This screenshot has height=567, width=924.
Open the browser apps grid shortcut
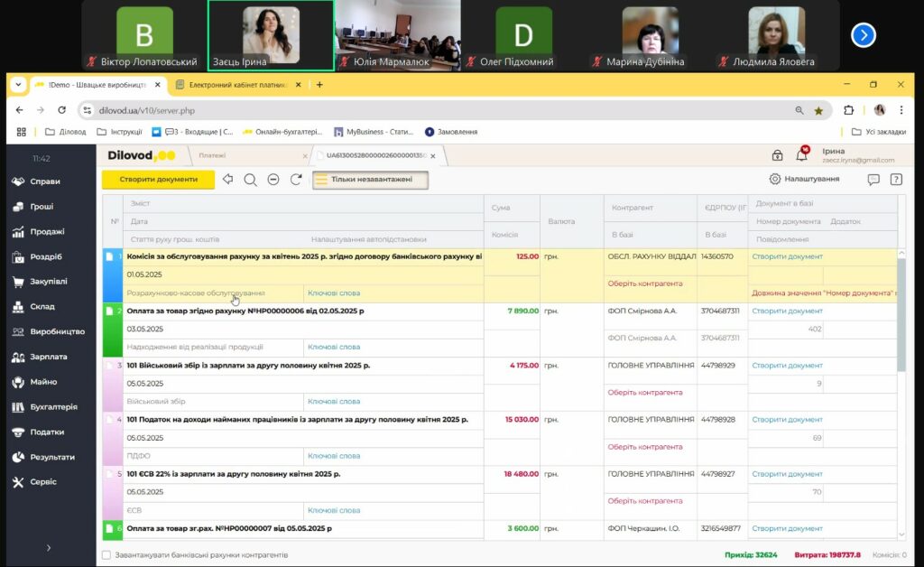point(22,132)
